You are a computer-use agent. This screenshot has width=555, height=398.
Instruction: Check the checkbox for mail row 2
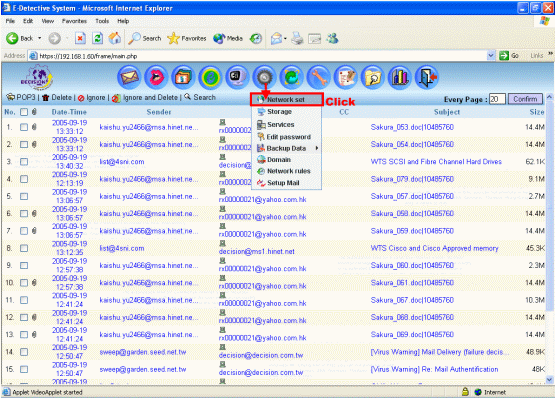click(24, 144)
